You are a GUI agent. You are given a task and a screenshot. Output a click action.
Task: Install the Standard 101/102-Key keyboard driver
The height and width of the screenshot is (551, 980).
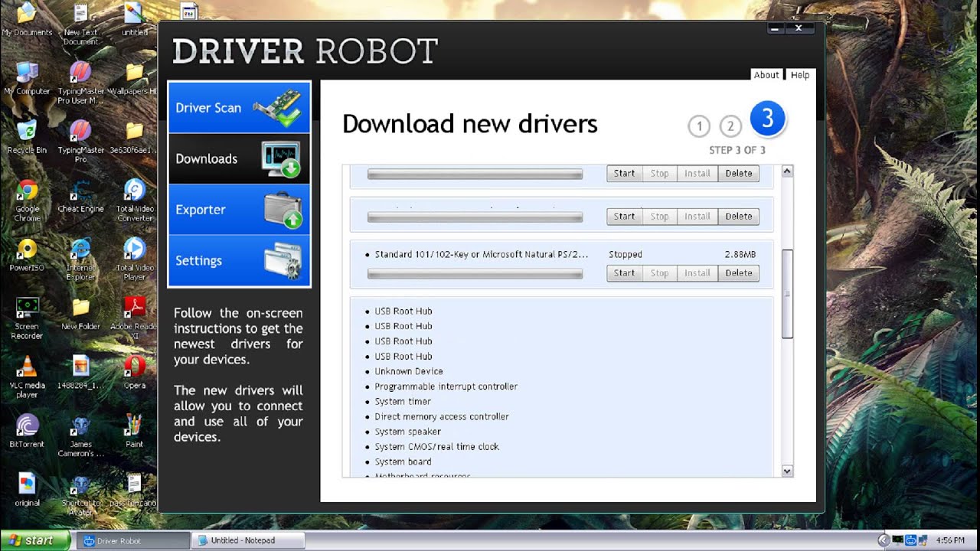697,273
